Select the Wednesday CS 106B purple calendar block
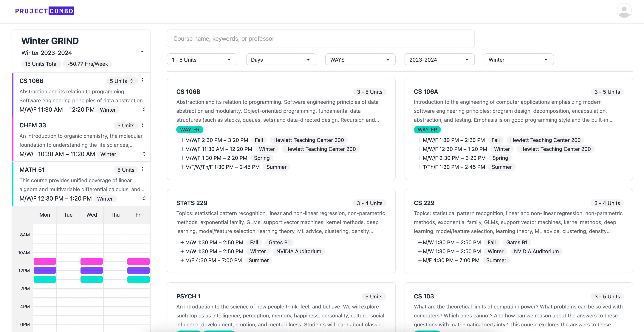 [92, 270]
